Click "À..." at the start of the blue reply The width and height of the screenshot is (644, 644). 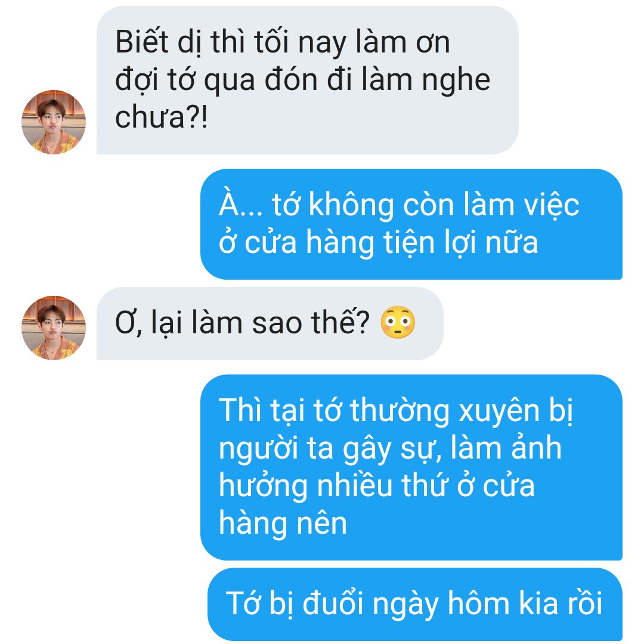coord(241,204)
